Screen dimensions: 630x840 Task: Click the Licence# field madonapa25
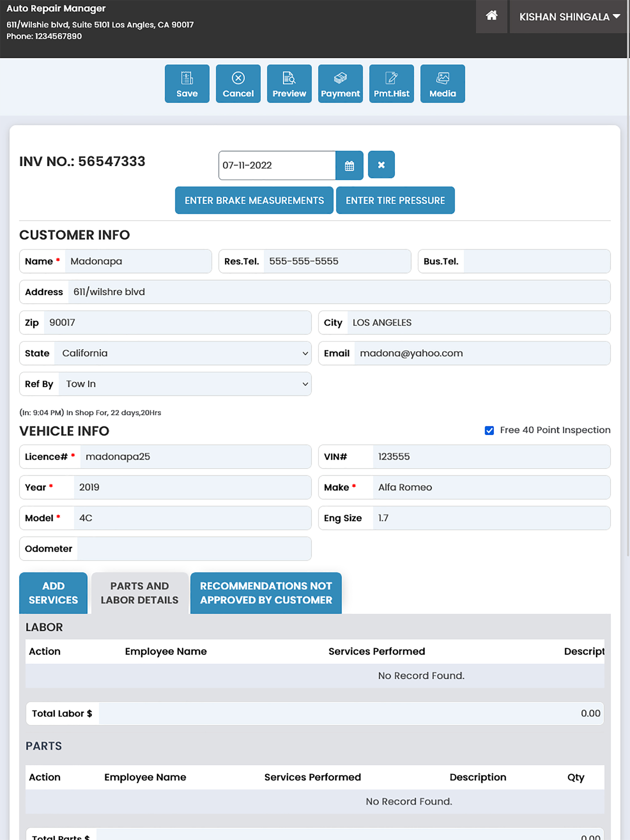pos(196,457)
